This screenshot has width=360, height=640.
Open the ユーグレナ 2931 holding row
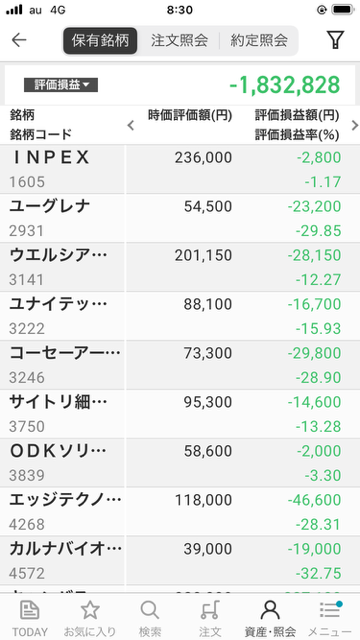coord(180,218)
